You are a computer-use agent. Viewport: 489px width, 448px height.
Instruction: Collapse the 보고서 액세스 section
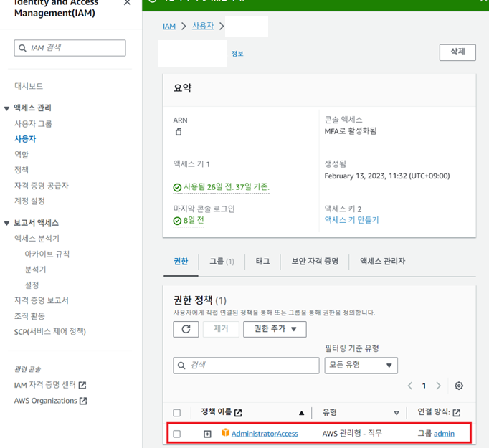pyautogui.click(x=6, y=223)
